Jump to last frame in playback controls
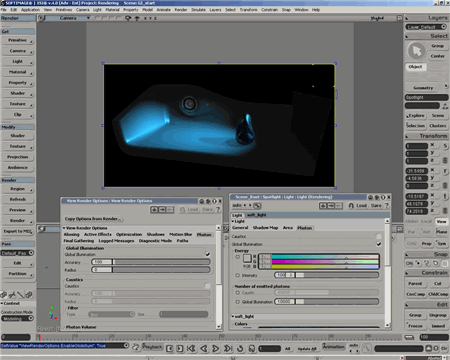This screenshot has height=360, width=450. [228, 348]
